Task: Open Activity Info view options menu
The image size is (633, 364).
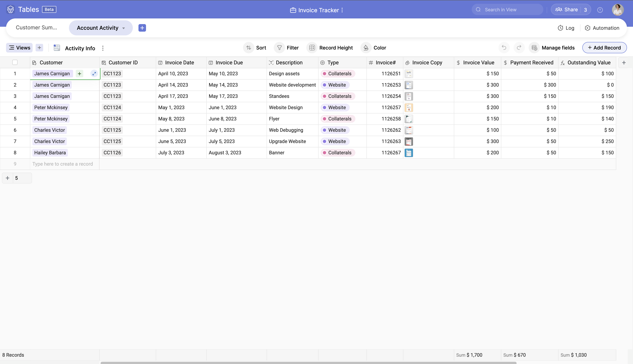Action: (x=103, y=48)
